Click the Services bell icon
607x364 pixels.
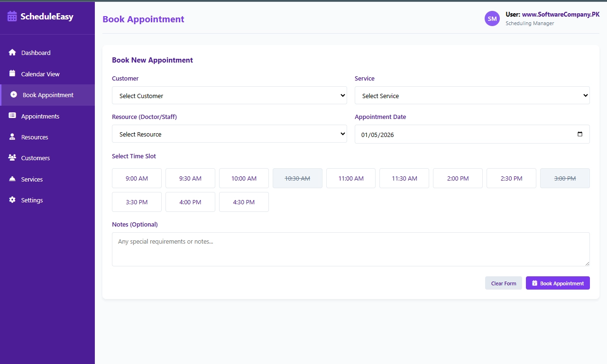click(x=12, y=179)
